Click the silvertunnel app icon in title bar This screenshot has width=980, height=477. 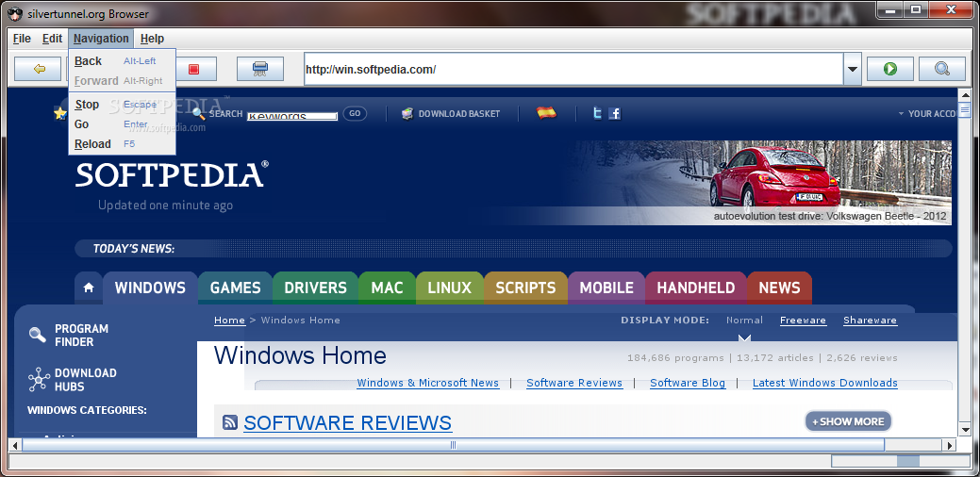click(15, 13)
